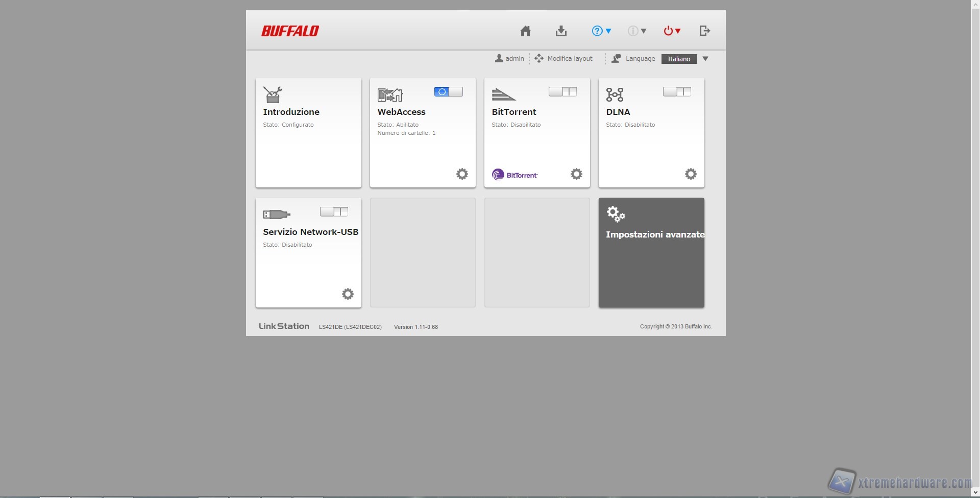Open the Introduzione tile
980x498 pixels.
tap(308, 133)
